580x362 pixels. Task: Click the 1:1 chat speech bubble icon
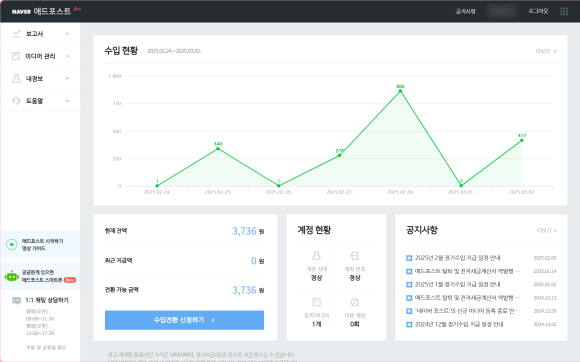pos(17,300)
